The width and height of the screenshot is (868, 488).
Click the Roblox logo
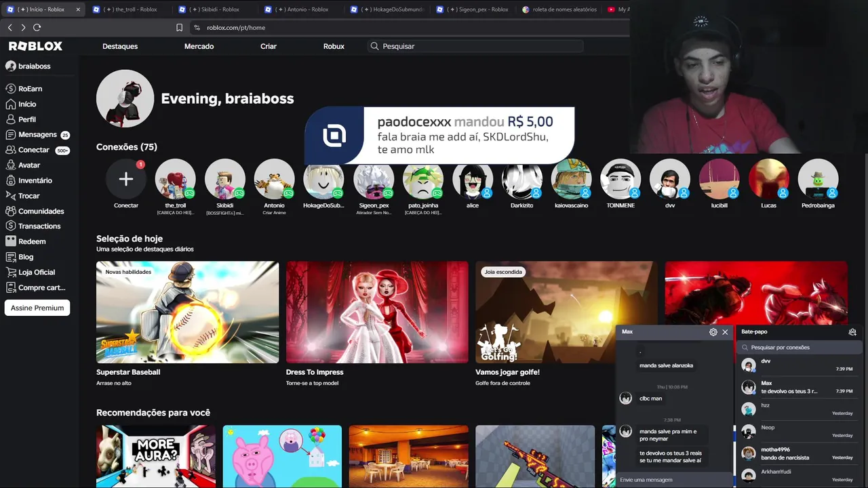point(35,46)
